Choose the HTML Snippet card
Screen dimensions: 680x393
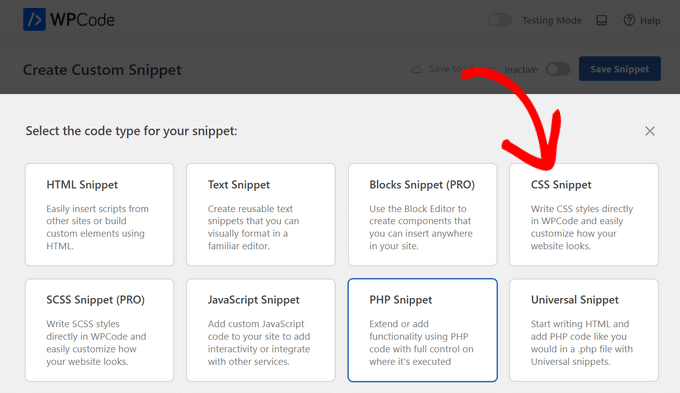99,214
